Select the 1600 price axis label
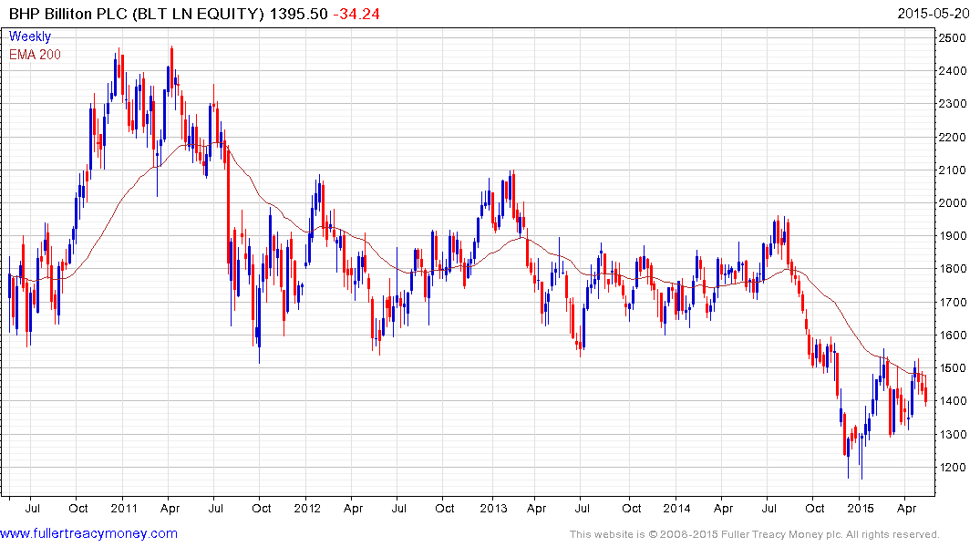The width and height of the screenshot is (980, 547). [x=953, y=335]
